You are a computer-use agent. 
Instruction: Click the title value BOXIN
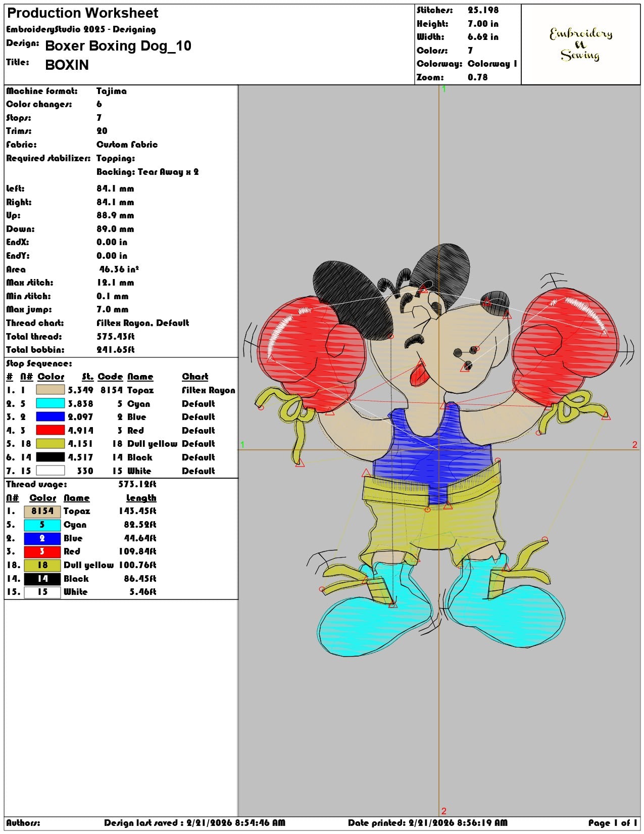[67, 65]
